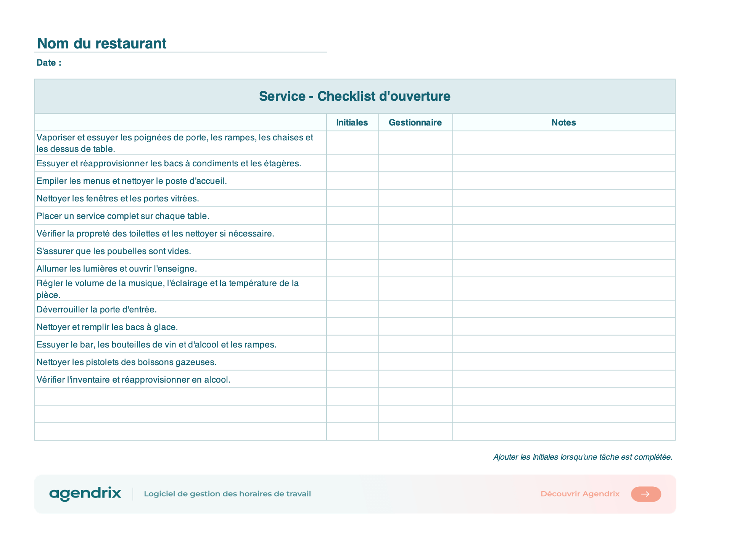Click the first empty task row below list
Viewport: 750px width, 560px height.
(x=355, y=397)
